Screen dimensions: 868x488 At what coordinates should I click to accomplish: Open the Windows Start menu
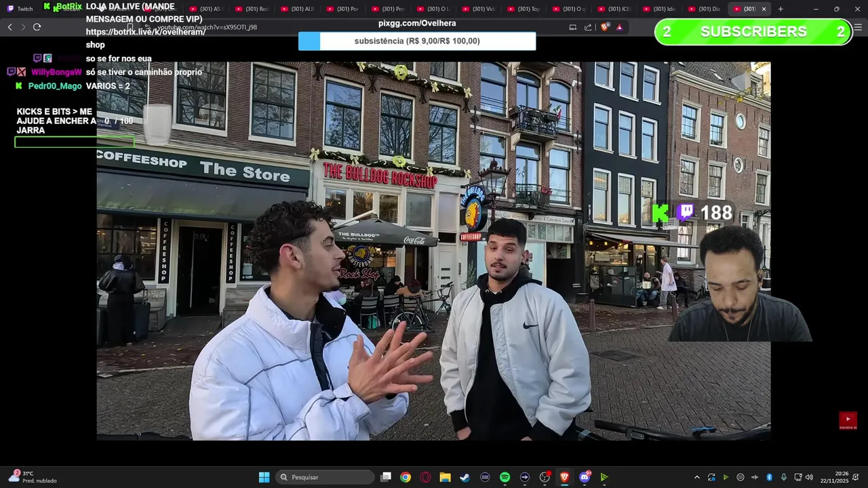(264, 477)
